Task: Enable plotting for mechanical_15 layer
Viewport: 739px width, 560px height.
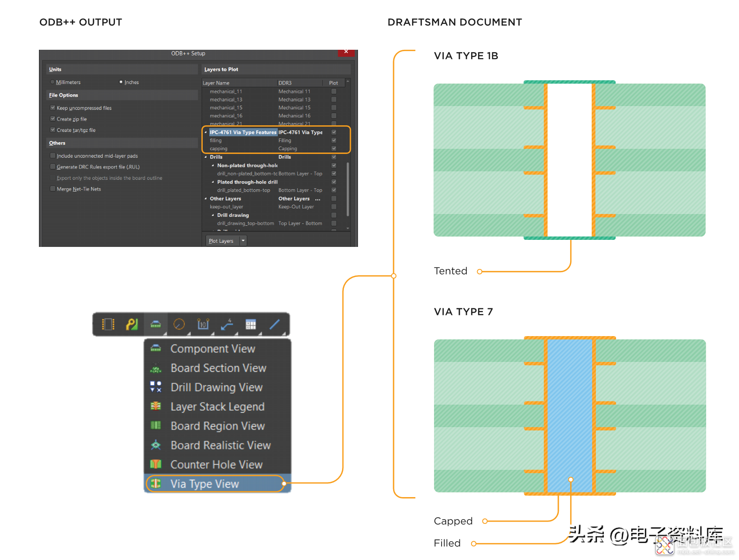Action: 334,107
